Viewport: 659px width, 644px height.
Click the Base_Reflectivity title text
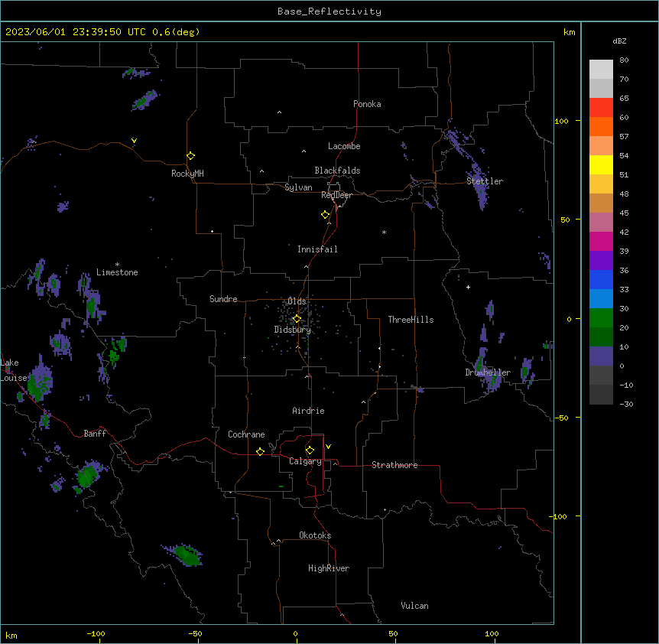pyautogui.click(x=329, y=11)
